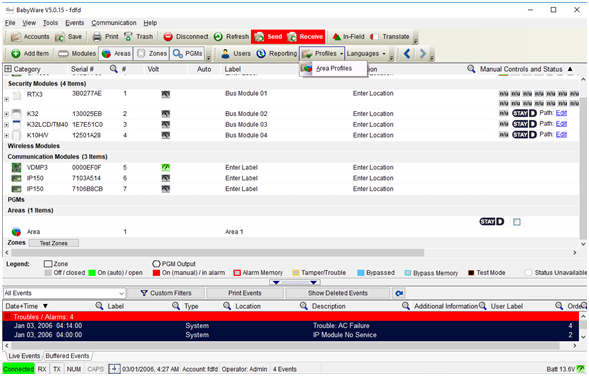Viewport: 589px width, 376px height.
Task: Search the Serial # column
Action: (113, 69)
